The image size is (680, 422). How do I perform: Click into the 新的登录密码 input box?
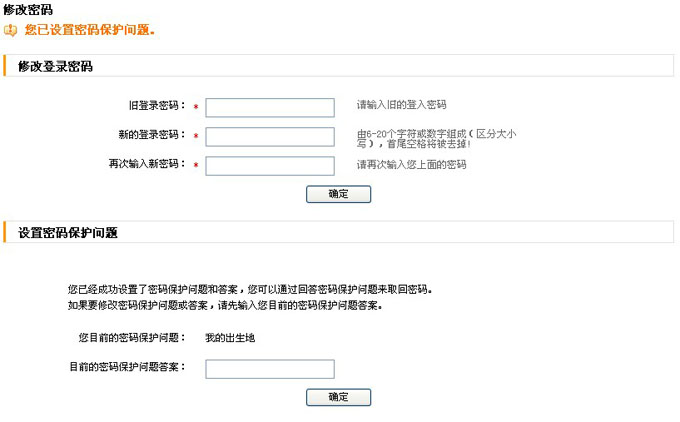coord(270,136)
